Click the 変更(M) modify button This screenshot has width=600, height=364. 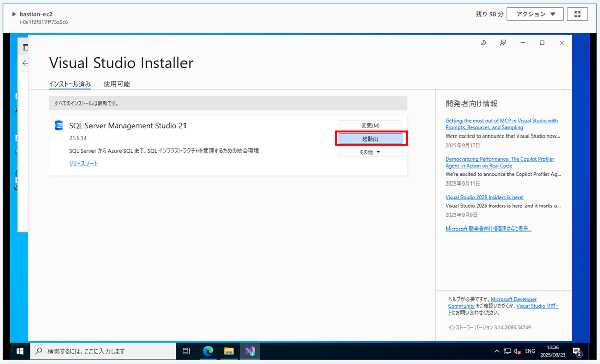point(371,125)
